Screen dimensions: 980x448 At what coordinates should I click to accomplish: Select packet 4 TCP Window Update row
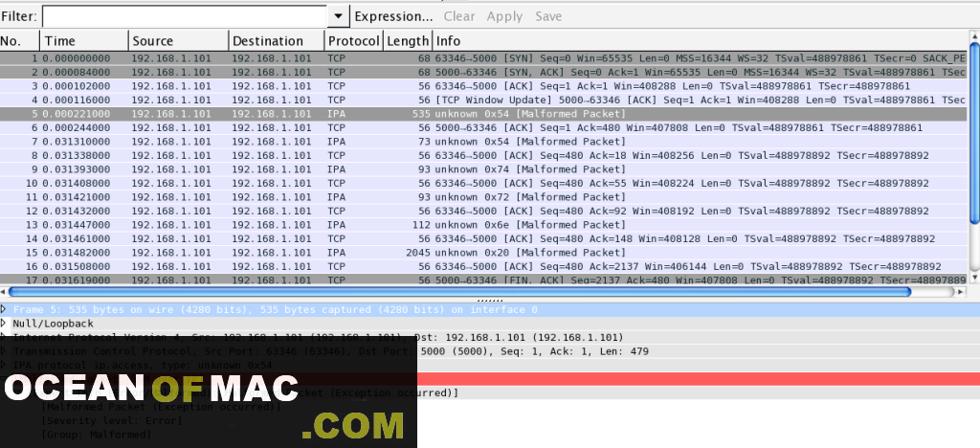click(x=483, y=100)
